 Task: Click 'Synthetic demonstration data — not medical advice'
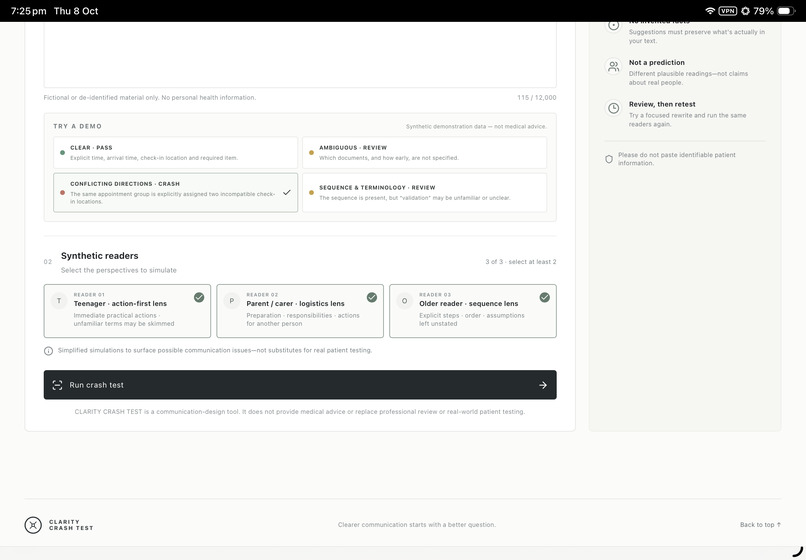point(477,127)
